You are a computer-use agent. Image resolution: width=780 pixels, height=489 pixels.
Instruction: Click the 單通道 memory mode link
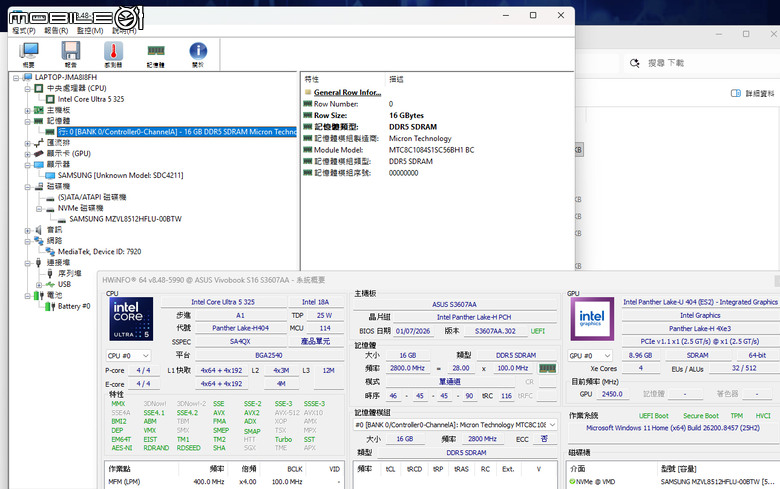pos(450,382)
